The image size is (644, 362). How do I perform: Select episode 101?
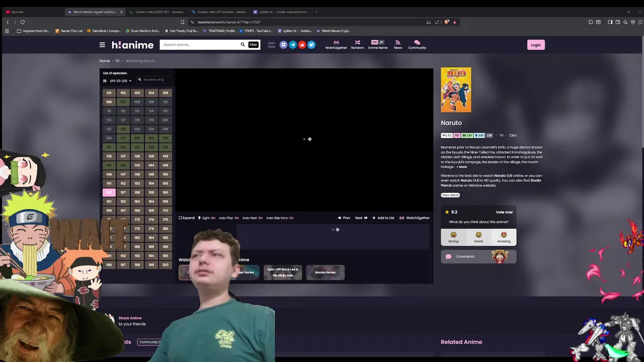109,93
